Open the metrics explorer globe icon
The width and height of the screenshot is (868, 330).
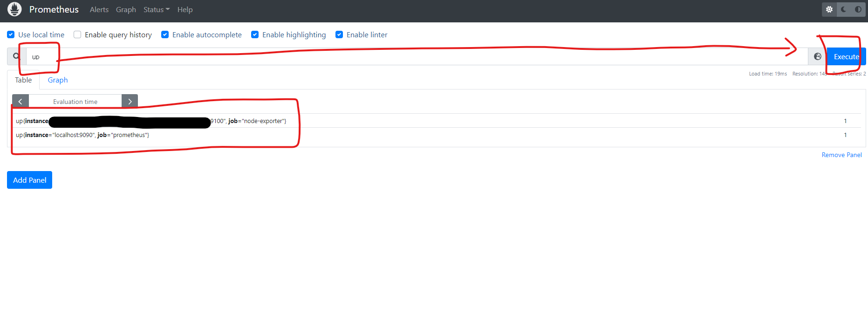tap(818, 56)
